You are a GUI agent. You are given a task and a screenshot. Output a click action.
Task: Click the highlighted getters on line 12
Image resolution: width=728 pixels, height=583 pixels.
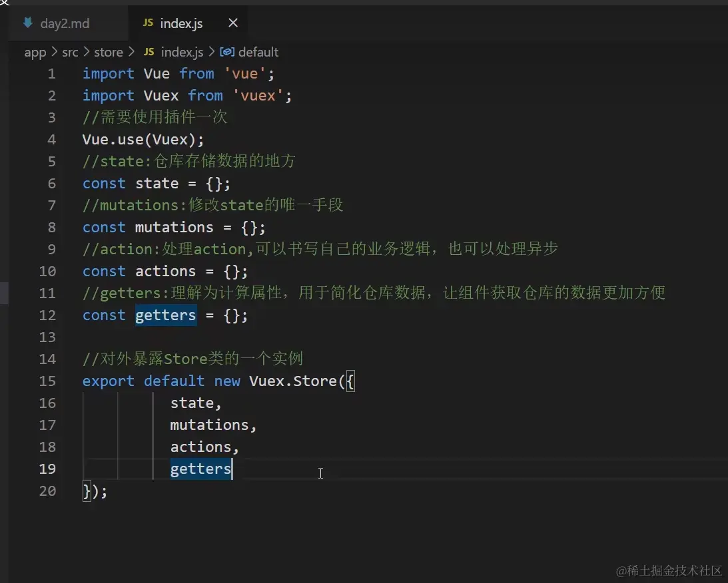166,315
